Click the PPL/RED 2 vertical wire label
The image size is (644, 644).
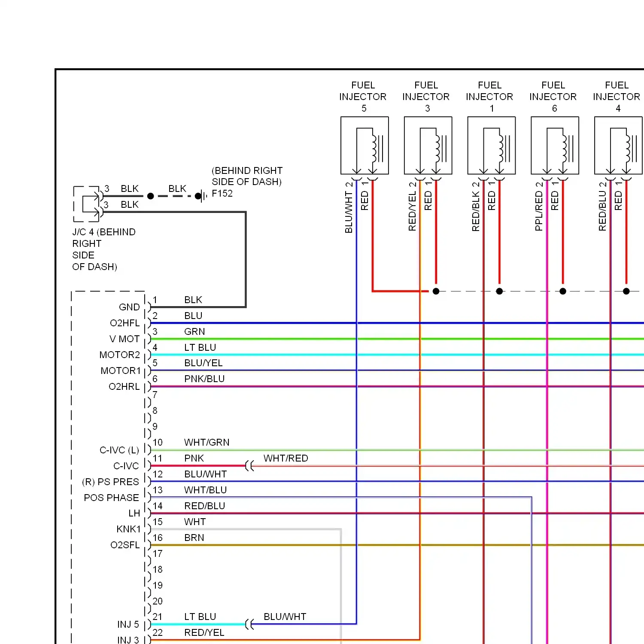[539, 207]
